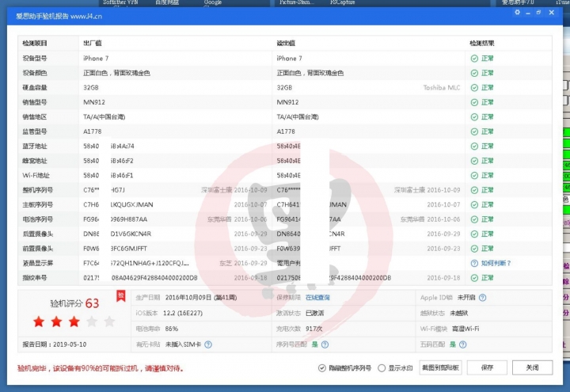The image size is (570, 392).
Task: Click green check icon in 指纹串号 row
Action: click(474, 278)
